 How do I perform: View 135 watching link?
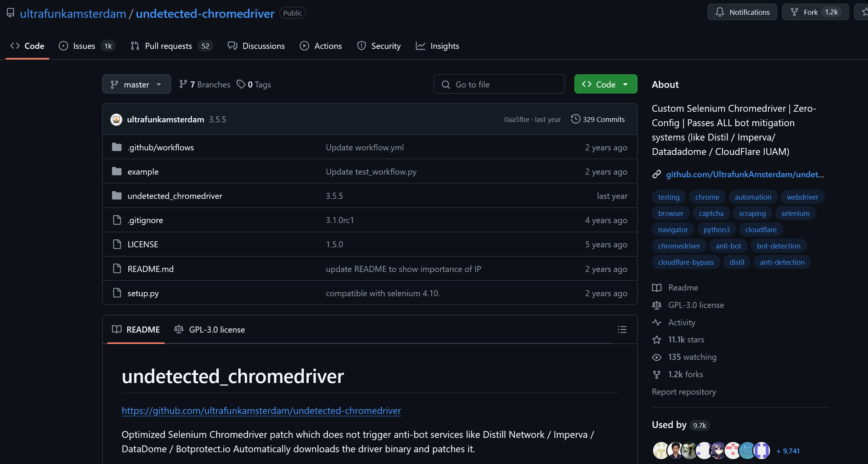tap(684, 357)
